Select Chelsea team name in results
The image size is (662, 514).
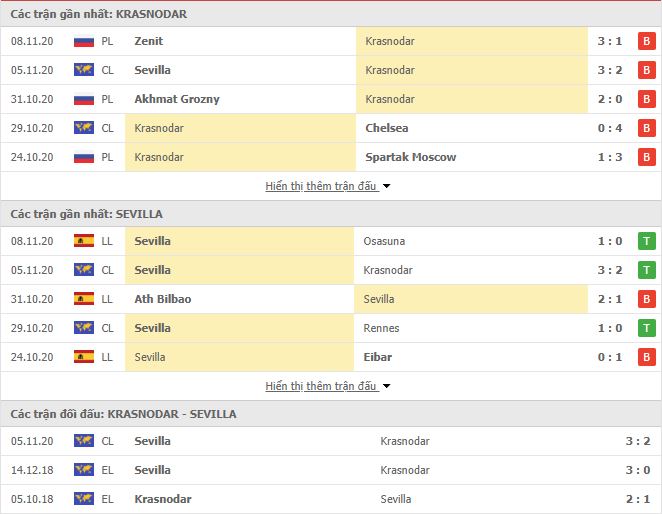pos(387,128)
